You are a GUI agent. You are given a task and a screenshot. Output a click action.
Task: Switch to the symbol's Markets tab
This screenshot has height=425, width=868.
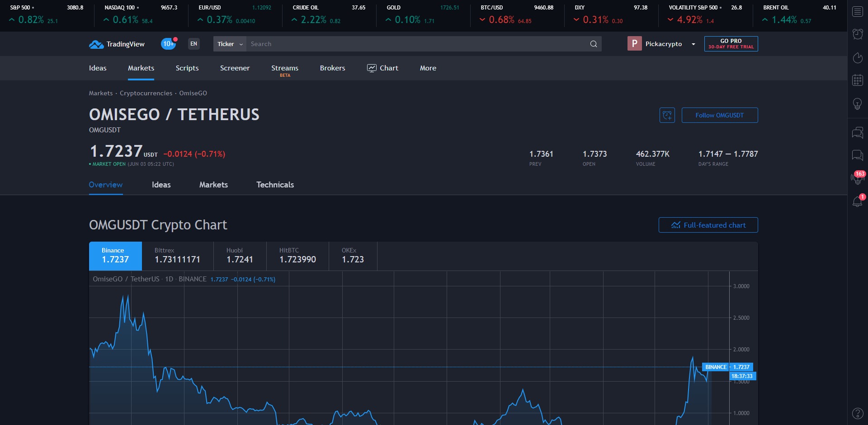coord(213,185)
